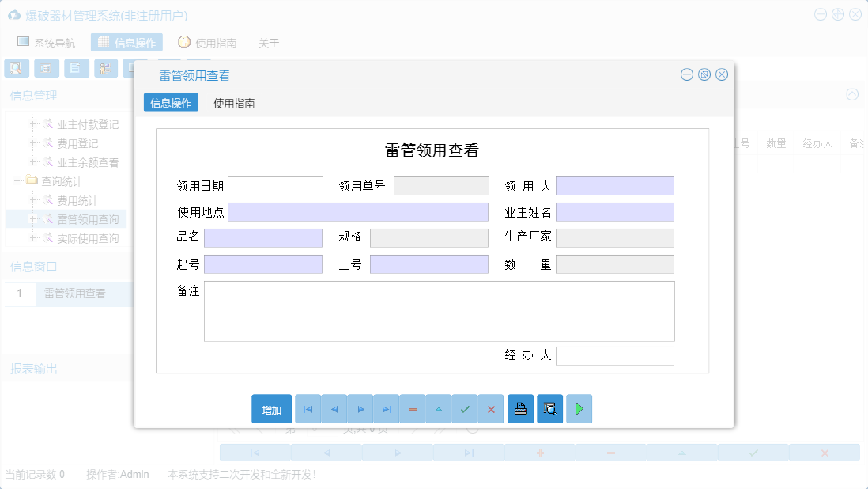Viewport: 868px width, 489px height.
Task: Go to next record with the navigation arrow
Action: click(x=360, y=408)
